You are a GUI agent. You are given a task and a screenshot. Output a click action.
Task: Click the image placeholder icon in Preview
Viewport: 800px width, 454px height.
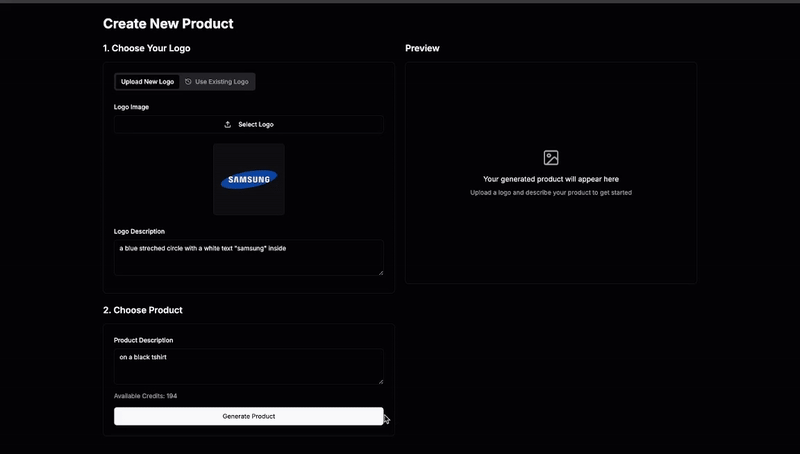pyautogui.click(x=551, y=158)
